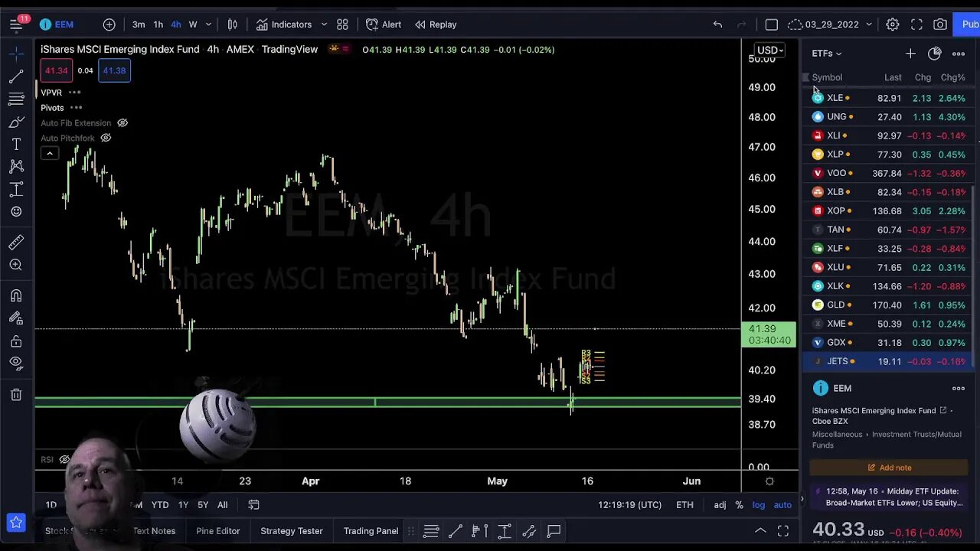The height and width of the screenshot is (551, 980).
Task: Undo the last chart action
Action: pyautogui.click(x=717, y=24)
